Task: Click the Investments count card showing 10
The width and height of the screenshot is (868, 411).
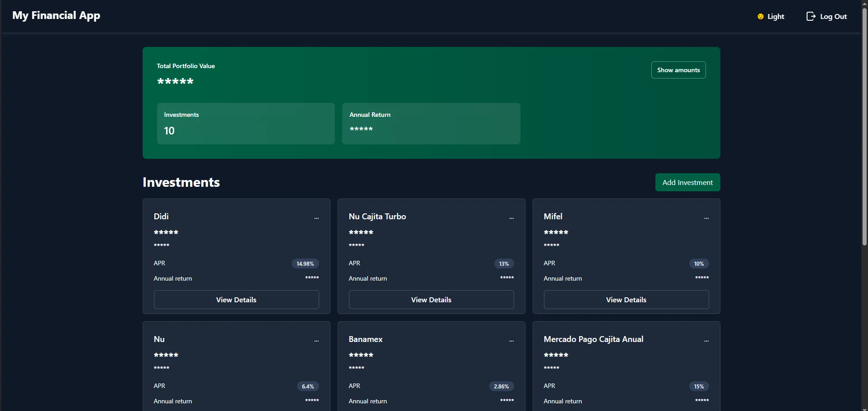Action: click(x=246, y=124)
